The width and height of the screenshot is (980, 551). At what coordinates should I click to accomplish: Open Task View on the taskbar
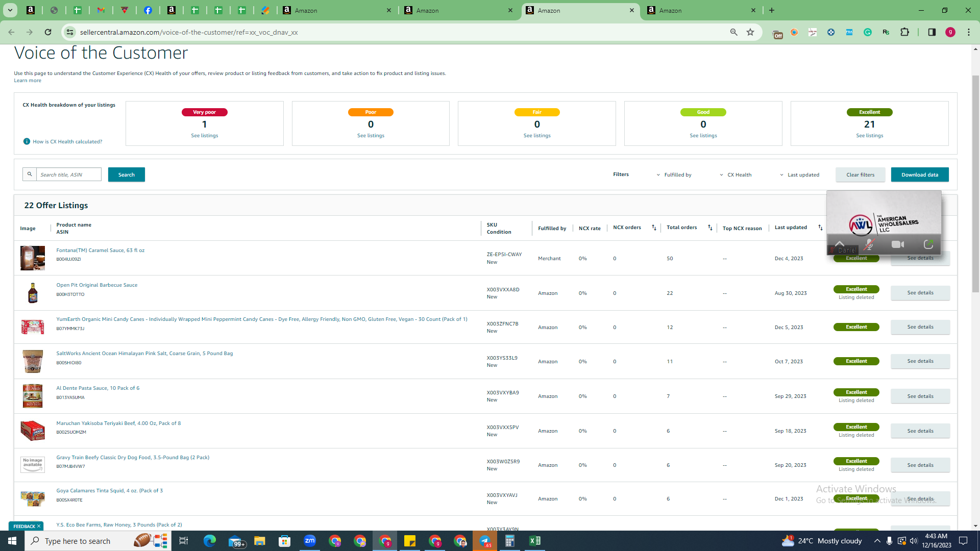click(184, 541)
